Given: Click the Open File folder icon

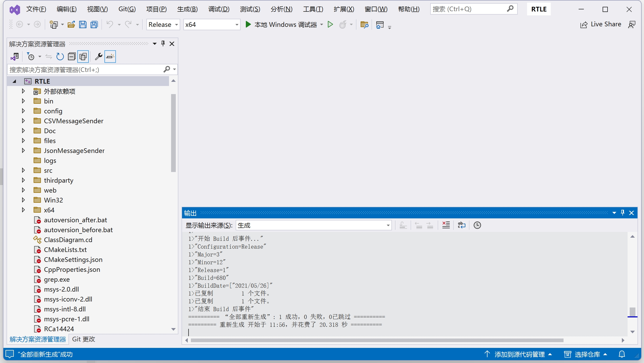Looking at the screenshot, I should 71,25.
